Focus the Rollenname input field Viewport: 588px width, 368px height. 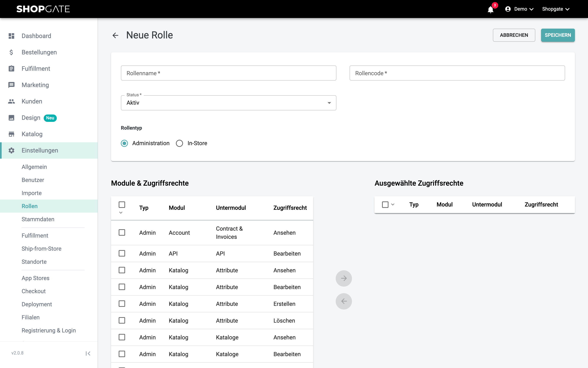click(228, 73)
